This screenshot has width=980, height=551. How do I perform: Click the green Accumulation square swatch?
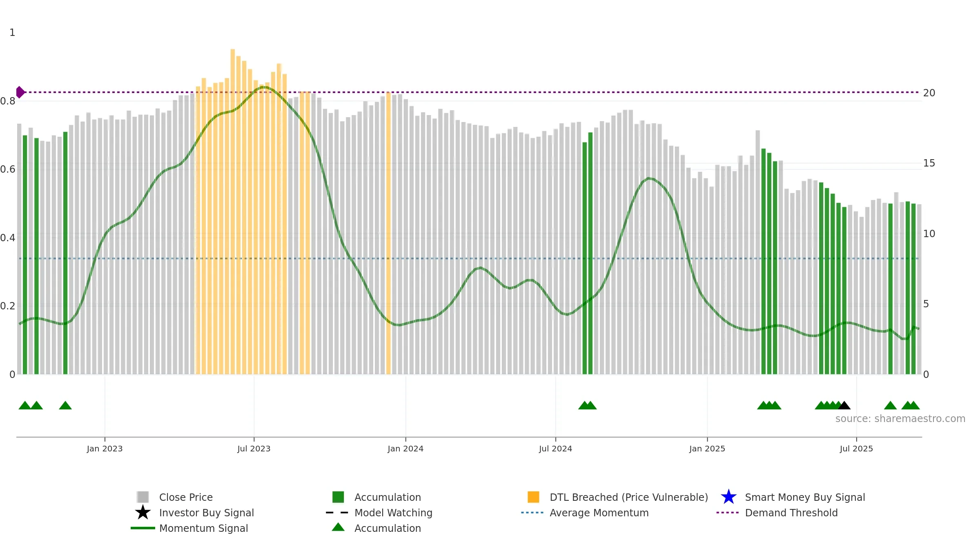(x=338, y=497)
